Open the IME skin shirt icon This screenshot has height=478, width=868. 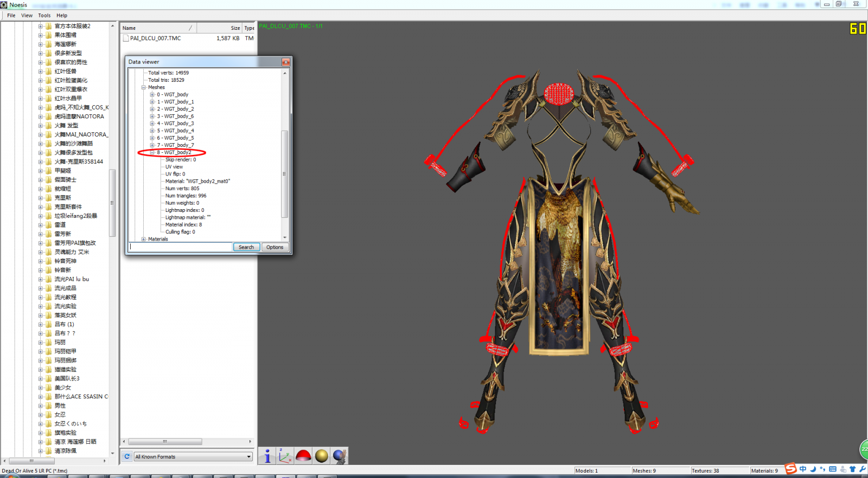(852, 469)
